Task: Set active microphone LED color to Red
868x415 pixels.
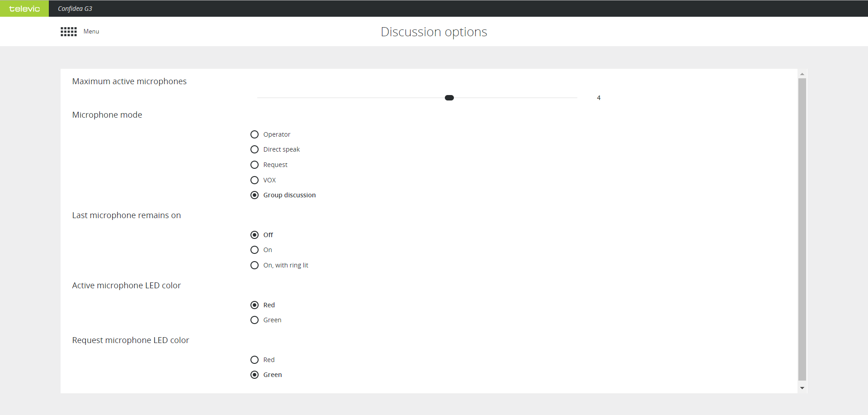Action: [255, 305]
